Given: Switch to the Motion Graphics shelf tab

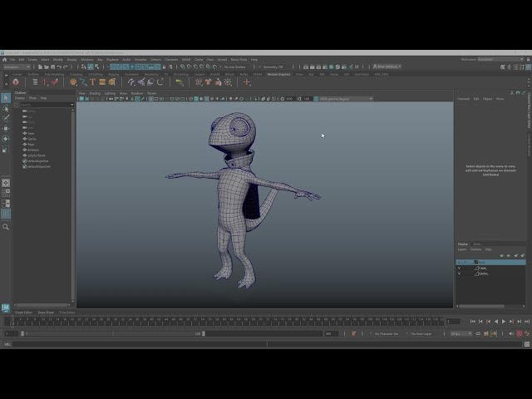Looking at the screenshot, I should tap(278, 74).
